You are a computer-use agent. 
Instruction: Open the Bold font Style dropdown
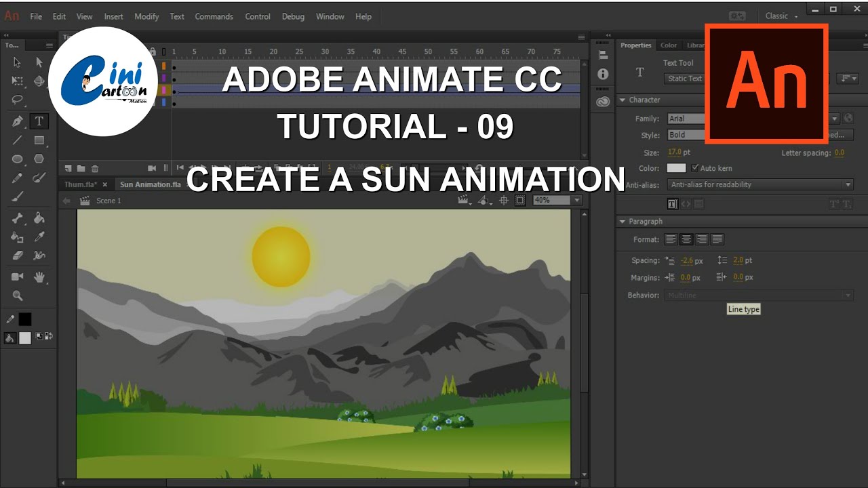click(686, 135)
